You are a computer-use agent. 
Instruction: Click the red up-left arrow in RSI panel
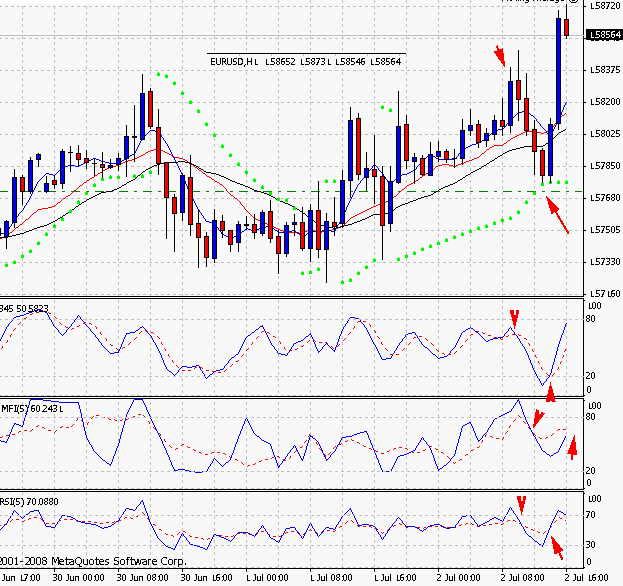coord(557,546)
